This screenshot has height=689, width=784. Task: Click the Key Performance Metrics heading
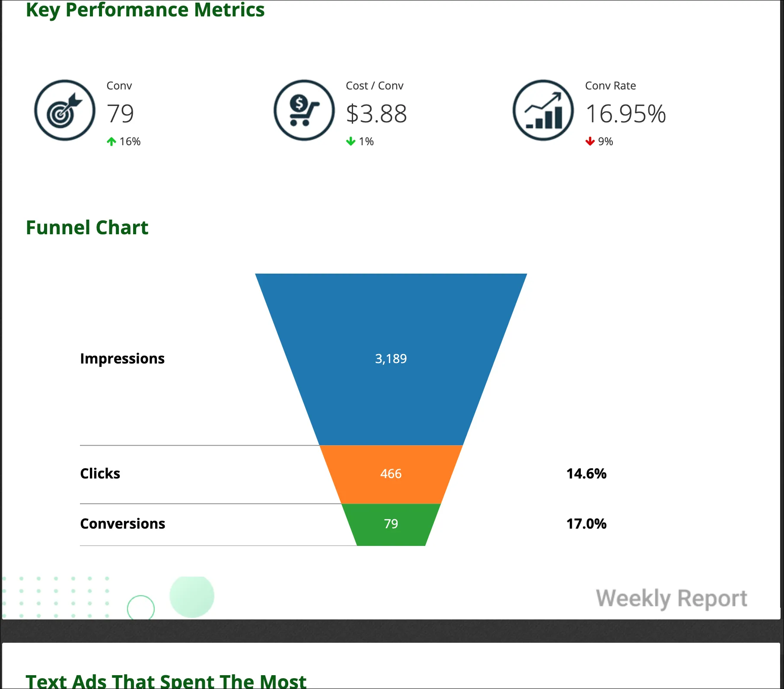pos(145,10)
